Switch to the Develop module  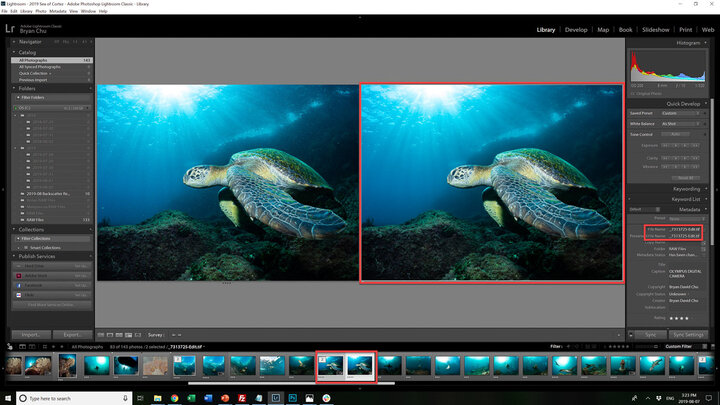(576, 30)
